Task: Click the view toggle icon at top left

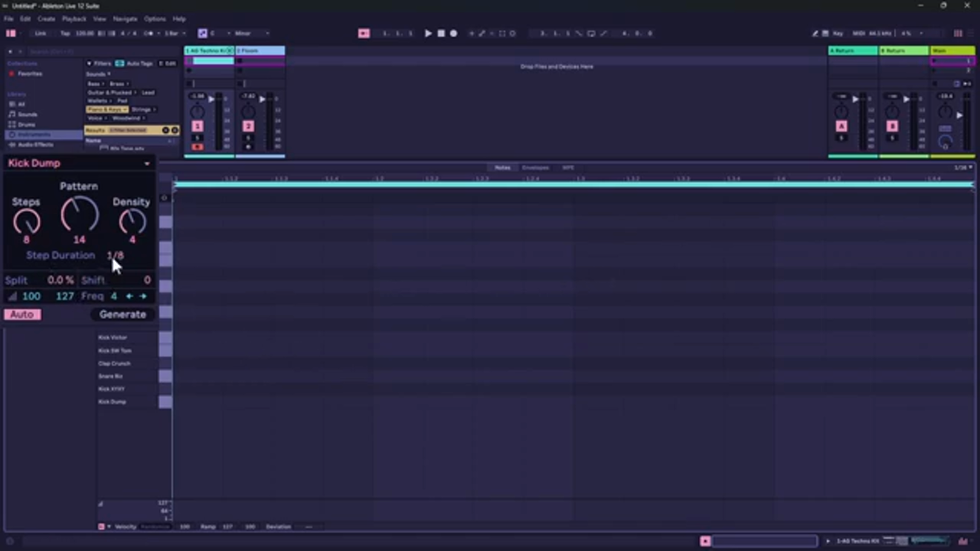Action: click(11, 33)
